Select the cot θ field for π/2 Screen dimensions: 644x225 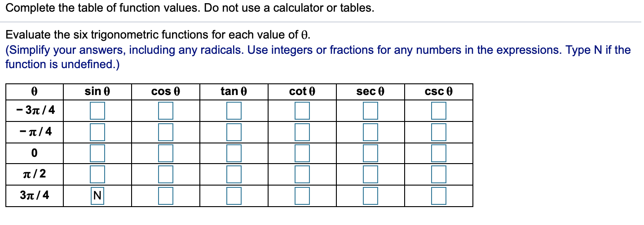click(x=302, y=174)
